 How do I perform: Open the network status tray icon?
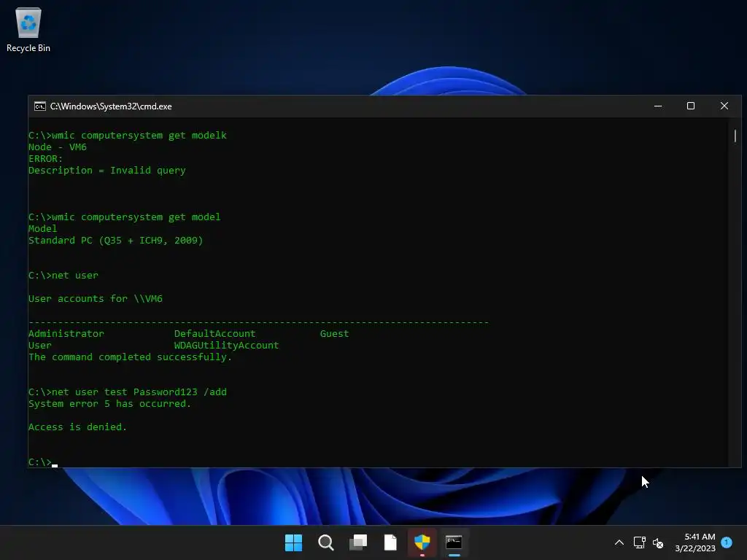coord(639,542)
